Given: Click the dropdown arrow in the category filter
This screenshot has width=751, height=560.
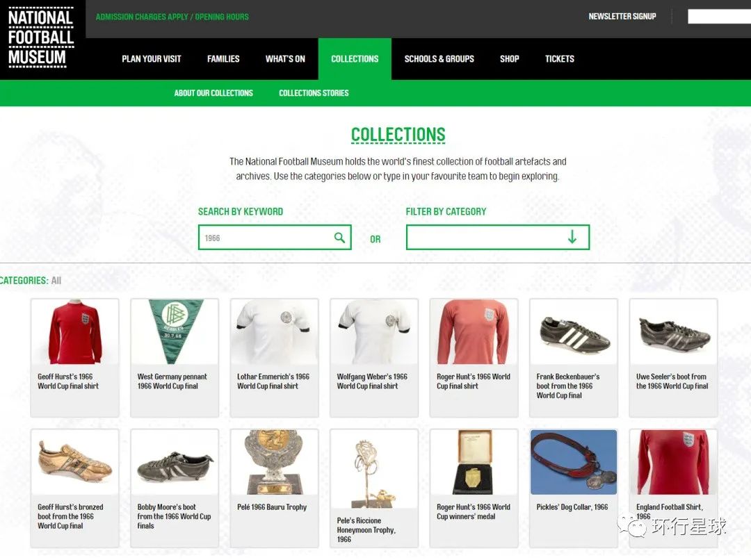Looking at the screenshot, I should click(572, 237).
